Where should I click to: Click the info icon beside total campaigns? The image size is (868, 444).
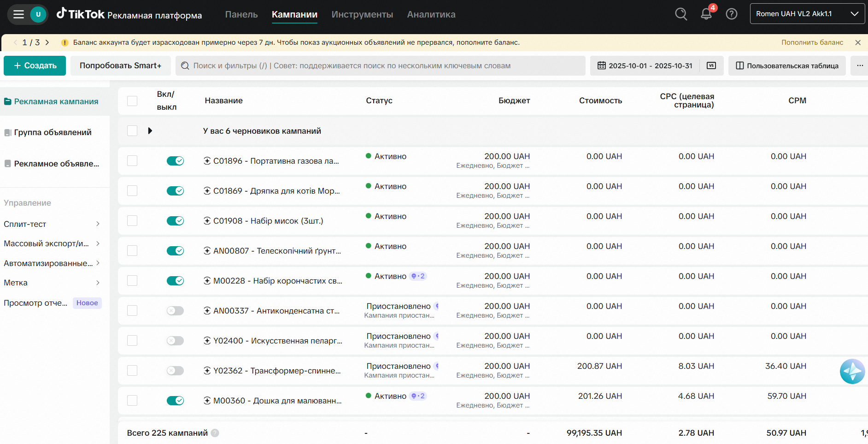[215, 433]
